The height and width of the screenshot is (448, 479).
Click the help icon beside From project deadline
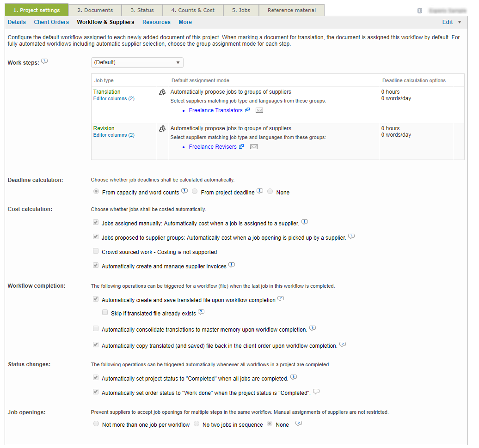[260, 191]
